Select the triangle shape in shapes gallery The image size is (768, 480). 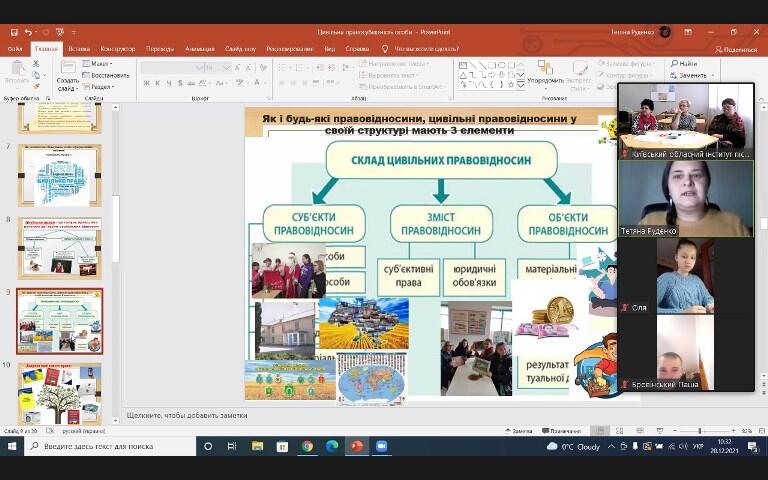(x=462, y=75)
